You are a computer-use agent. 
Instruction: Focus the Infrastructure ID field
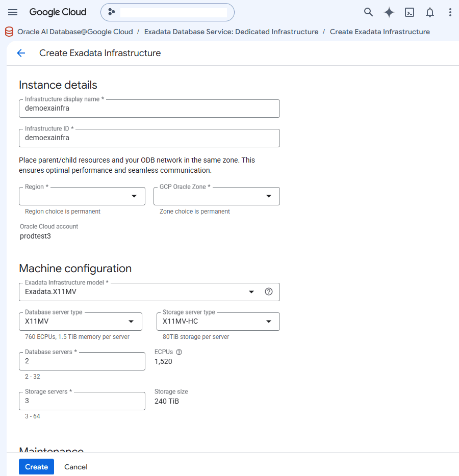(149, 138)
